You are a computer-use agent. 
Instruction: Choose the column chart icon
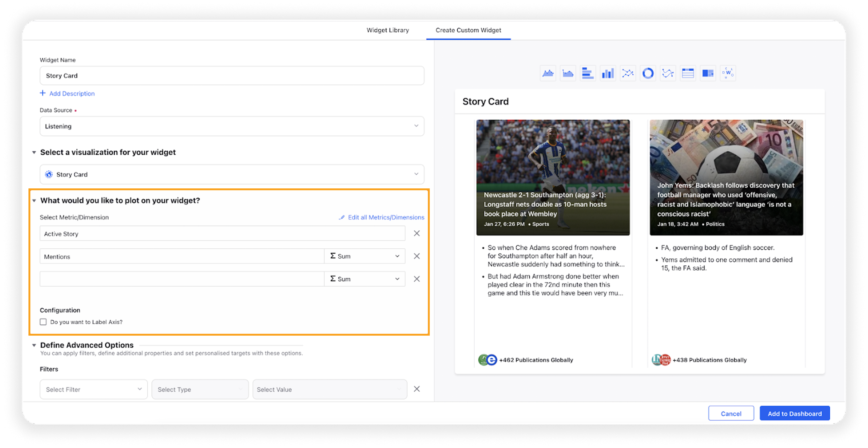point(608,73)
